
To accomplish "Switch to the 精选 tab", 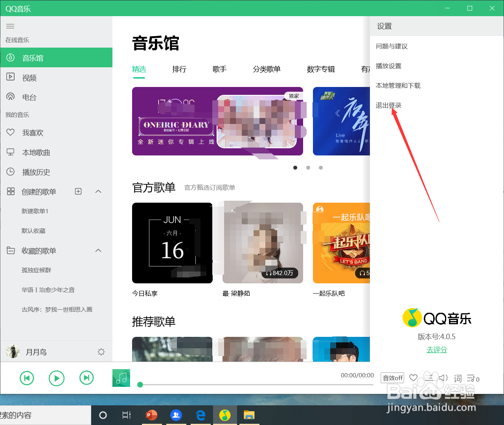I will coord(139,69).
